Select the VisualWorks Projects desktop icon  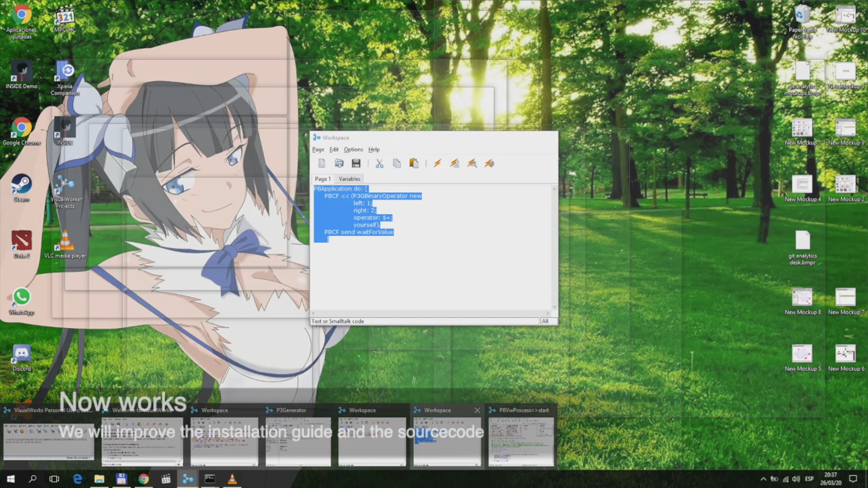[x=65, y=192]
